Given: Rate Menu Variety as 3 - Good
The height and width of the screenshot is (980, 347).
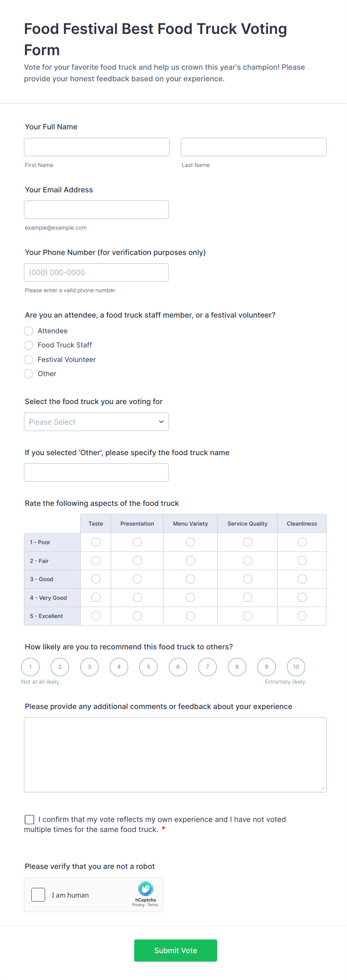Looking at the screenshot, I should pos(190,579).
